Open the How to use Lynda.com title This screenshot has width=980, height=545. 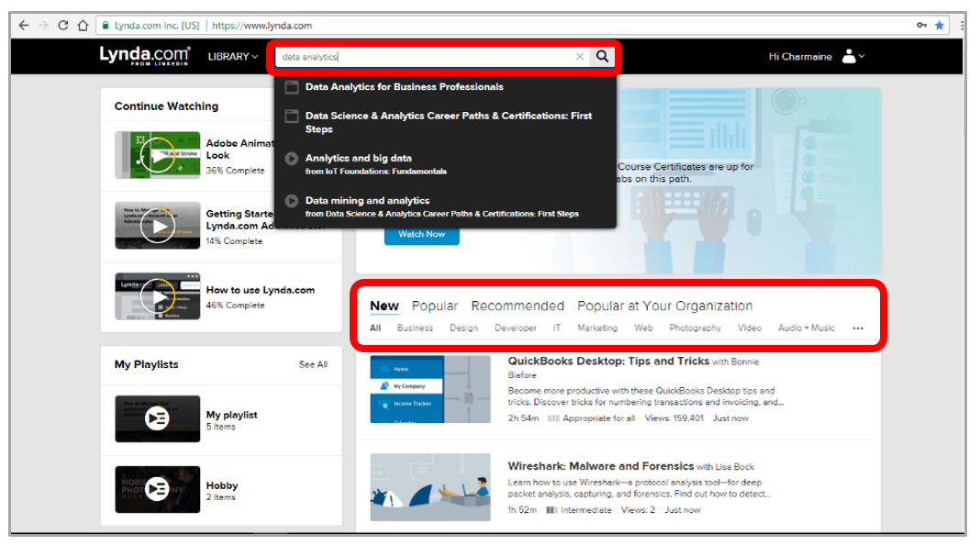(x=261, y=290)
